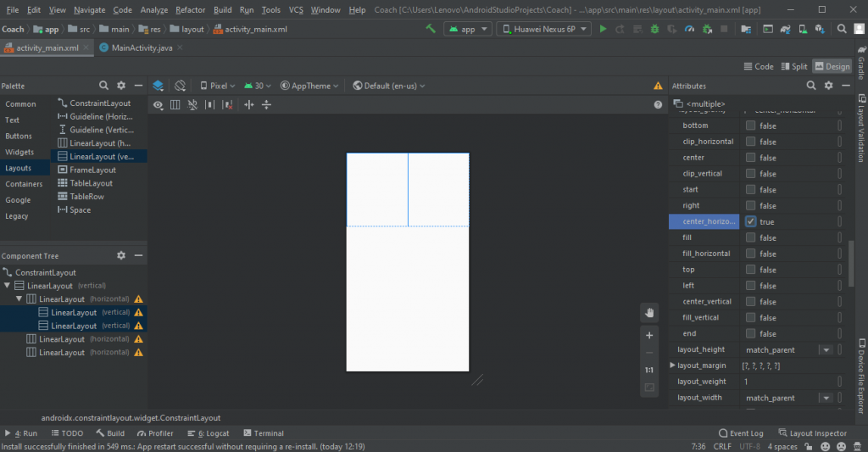This screenshot has height=452, width=868.
Task: Switch to Split view mode
Action: tap(793, 66)
